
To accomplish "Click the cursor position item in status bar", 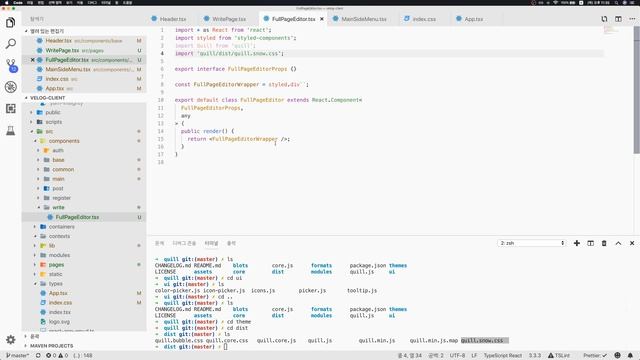I will [410, 356].
